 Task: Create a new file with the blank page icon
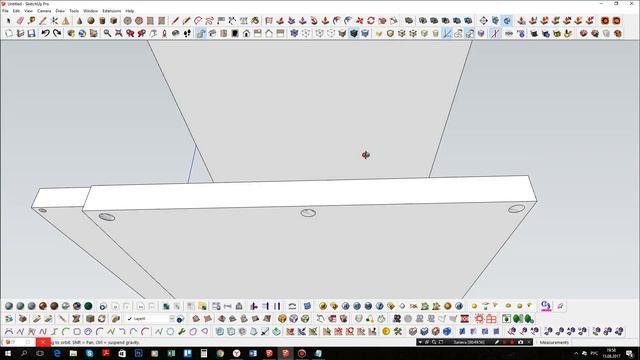[x=9, y=33]
